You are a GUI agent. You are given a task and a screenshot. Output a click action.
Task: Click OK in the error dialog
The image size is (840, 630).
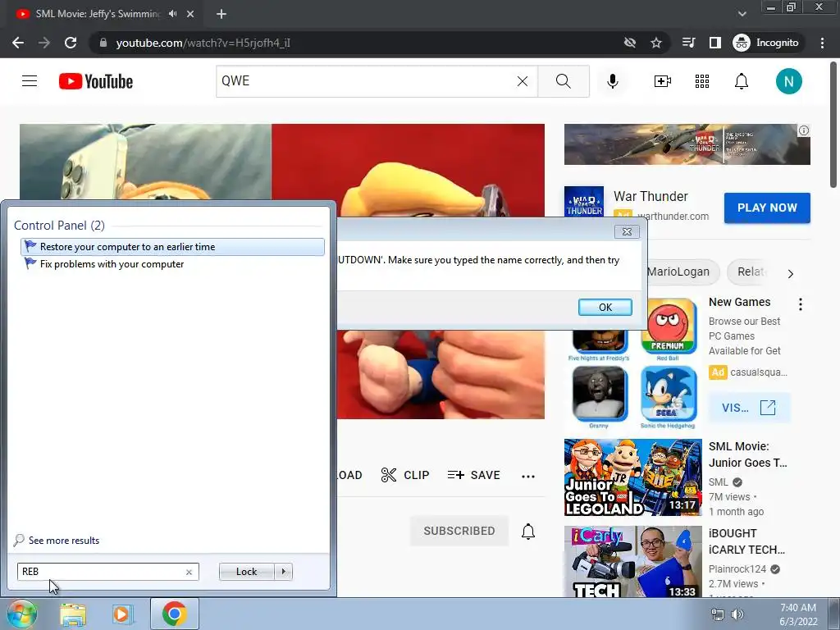pos(605,307)
